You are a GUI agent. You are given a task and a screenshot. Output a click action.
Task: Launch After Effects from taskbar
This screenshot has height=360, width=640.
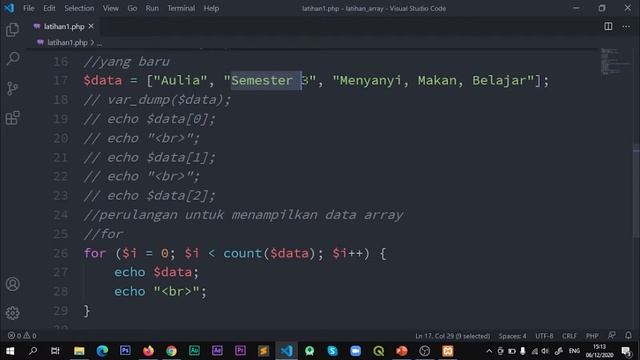click(217, 351)
